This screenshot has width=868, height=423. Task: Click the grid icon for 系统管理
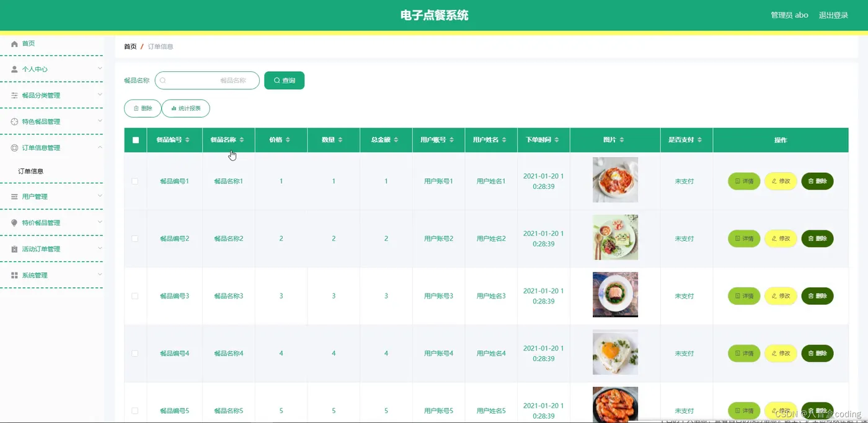pos(14,275)
